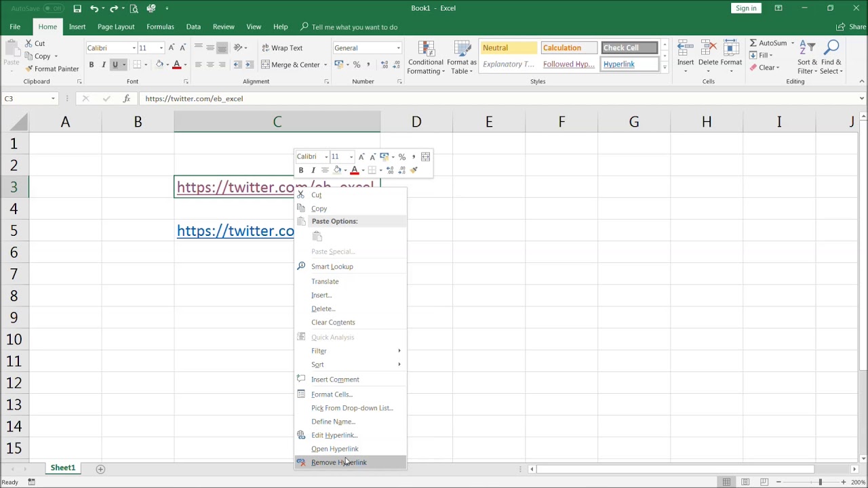Screen dimensions: 868x488
Task: Expand the Name Box dropdown
Action: [x=53, y=99]
